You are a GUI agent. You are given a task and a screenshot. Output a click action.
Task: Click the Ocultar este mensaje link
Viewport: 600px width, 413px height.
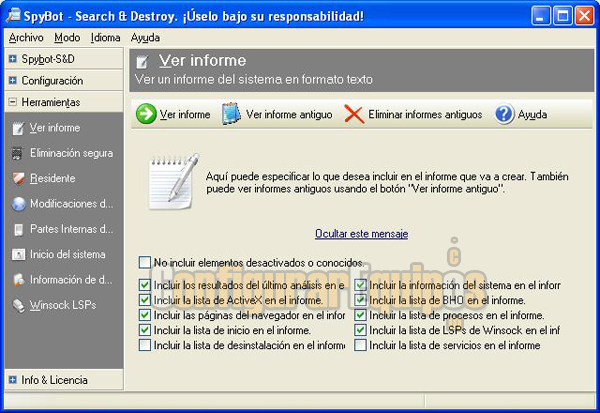[x=362, y=233]
